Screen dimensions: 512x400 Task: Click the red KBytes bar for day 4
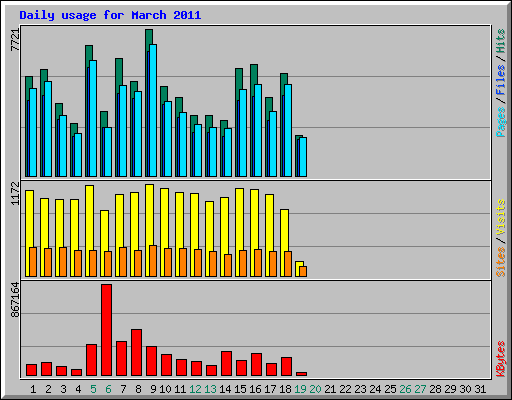pyautogui.click(x=77, y=372)
